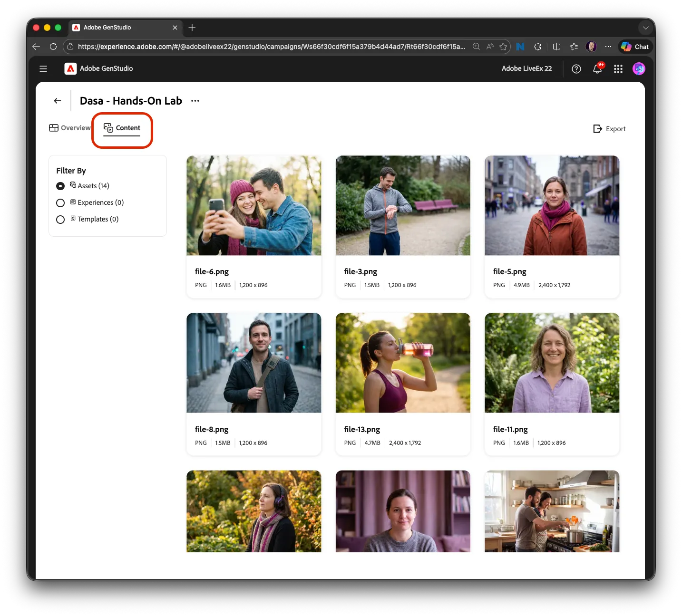Open the hamburger navigation menu
This screenshot has height=616, width=682.
(43, 69)
